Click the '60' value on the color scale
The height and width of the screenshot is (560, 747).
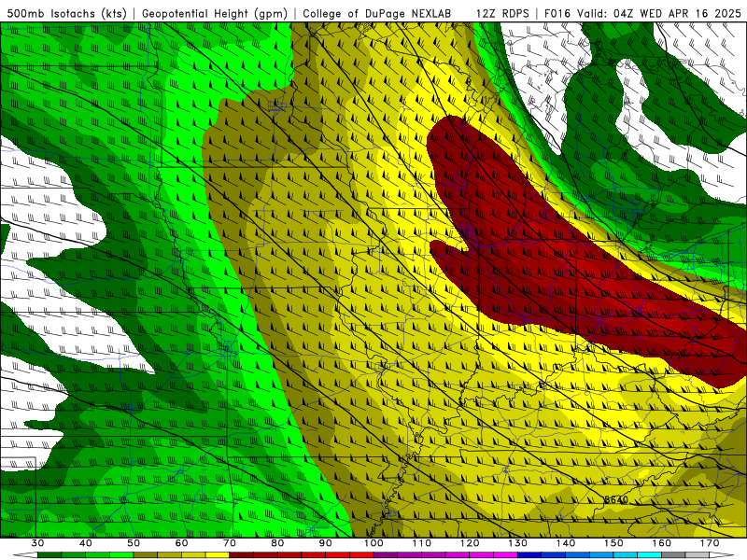(181, 543)
